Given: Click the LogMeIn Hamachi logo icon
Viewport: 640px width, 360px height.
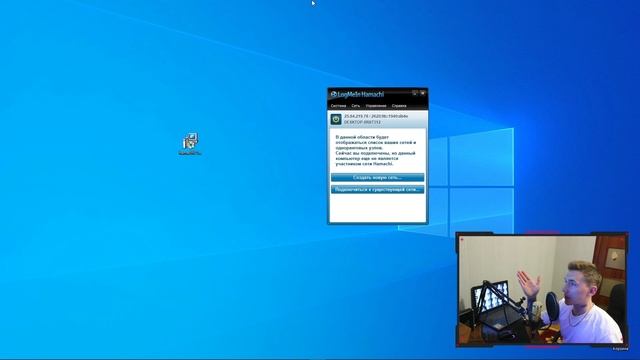Looking at the screenshot, I should click(x=333, y=94).
